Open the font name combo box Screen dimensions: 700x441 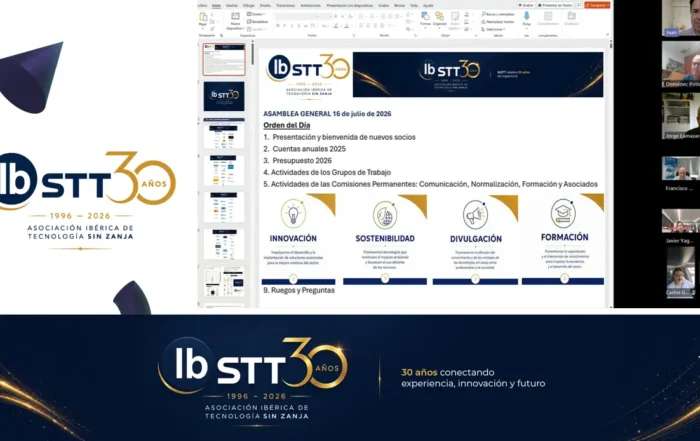pyautogui.click(x=297, y=17)
